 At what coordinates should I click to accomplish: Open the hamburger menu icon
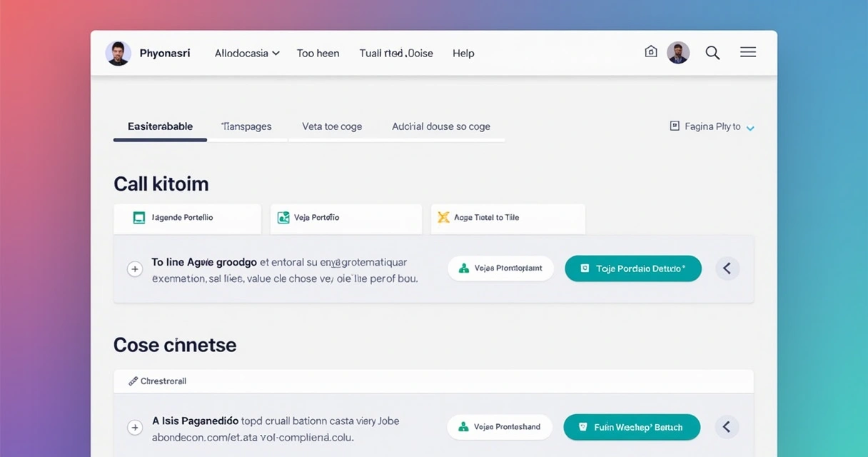(x=747, y=53)
